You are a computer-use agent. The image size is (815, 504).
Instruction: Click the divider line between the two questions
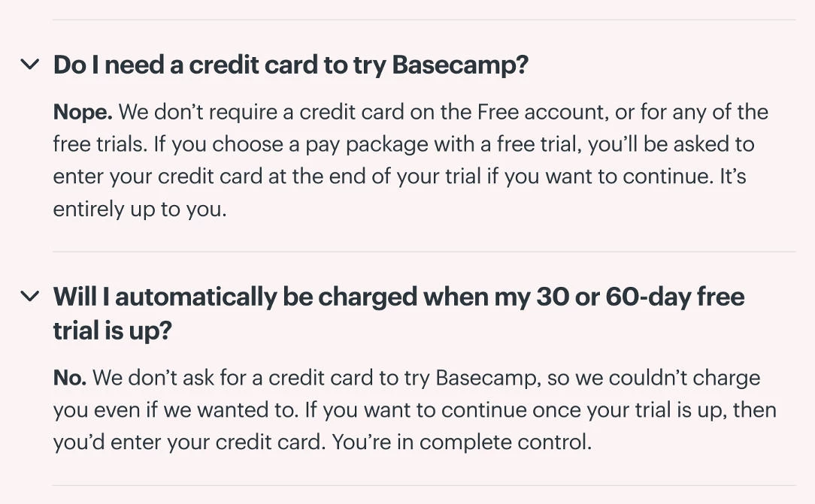(x=424, y=252)
